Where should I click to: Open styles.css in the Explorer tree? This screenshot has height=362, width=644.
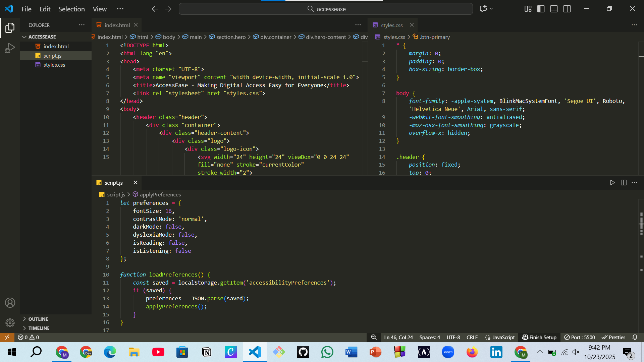tap(54, 65)
